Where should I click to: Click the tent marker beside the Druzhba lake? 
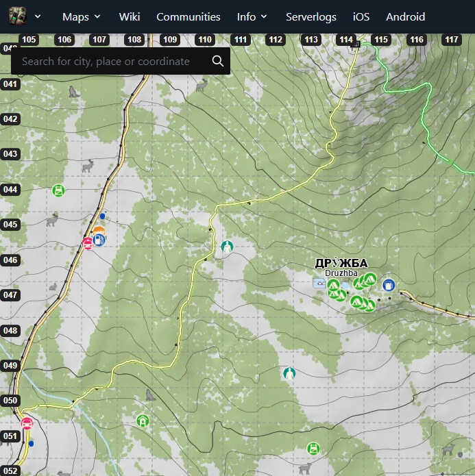coord(333,285)
